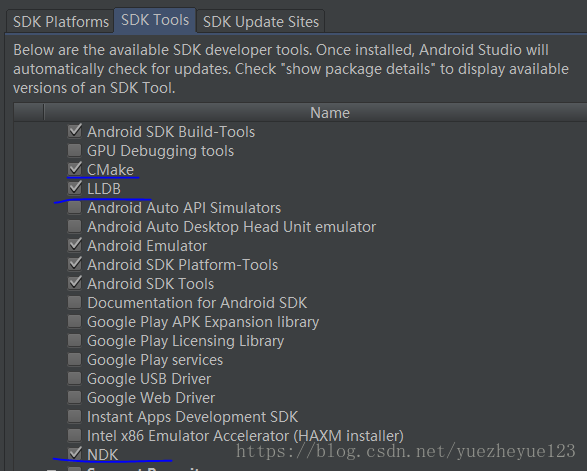Check Android Auto API Simulators
Viewport: 587px width, 471px height.
[x=75, y=207]
